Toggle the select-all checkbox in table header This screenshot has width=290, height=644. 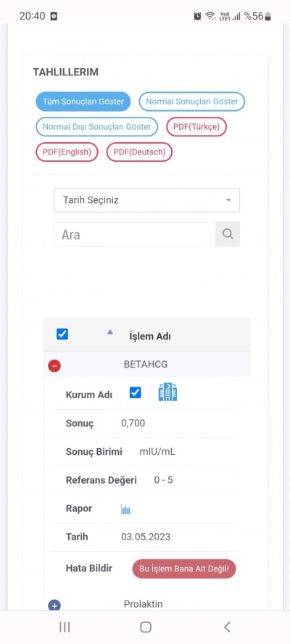62,334
